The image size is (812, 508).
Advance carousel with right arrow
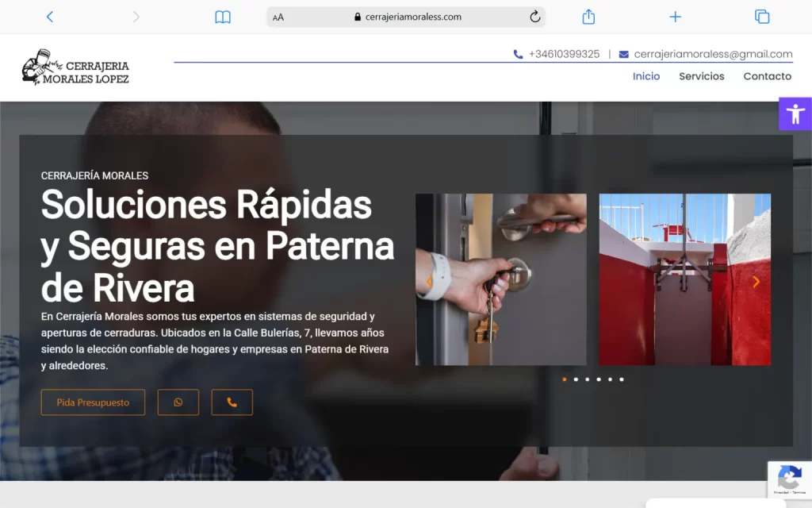click(x=756, y=282)
